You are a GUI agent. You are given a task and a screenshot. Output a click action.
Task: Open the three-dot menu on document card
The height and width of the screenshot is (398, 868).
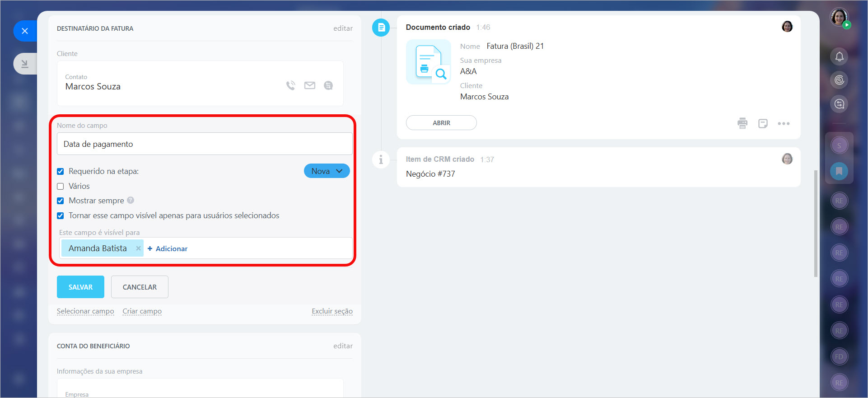[784, 123]
